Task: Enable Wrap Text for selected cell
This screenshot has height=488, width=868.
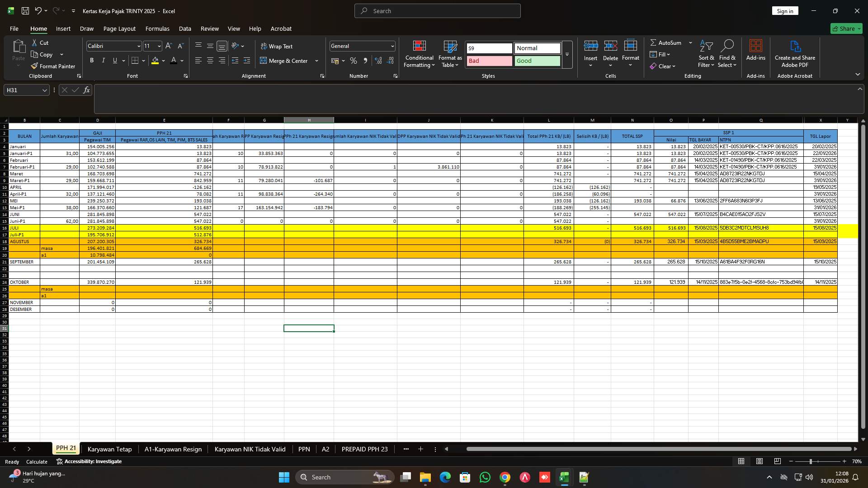Action: (x=277, y=46)
